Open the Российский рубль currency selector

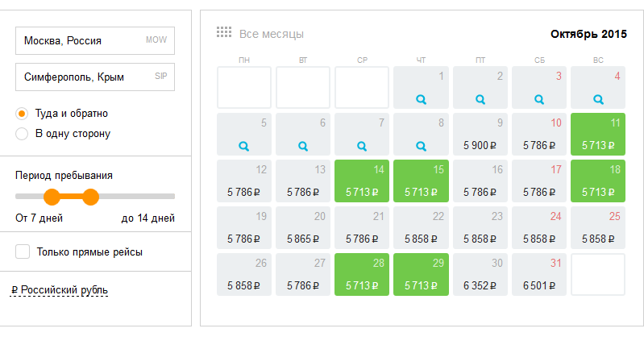[x=60, y=290]
